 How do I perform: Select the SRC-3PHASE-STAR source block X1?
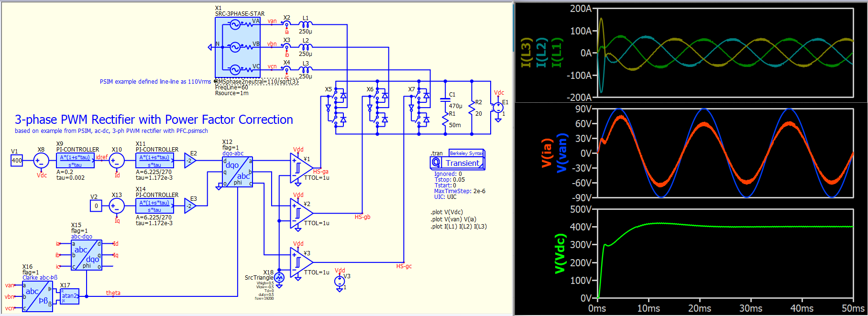click(x=238, y=47)
